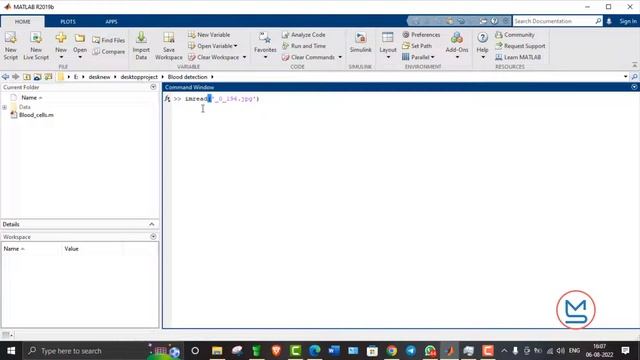Click the address bar search icon

[x=634, y=77]
